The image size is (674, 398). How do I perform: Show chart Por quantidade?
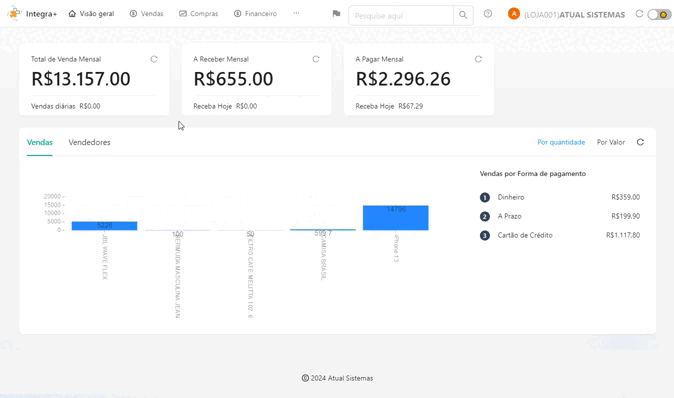[561, 142]
